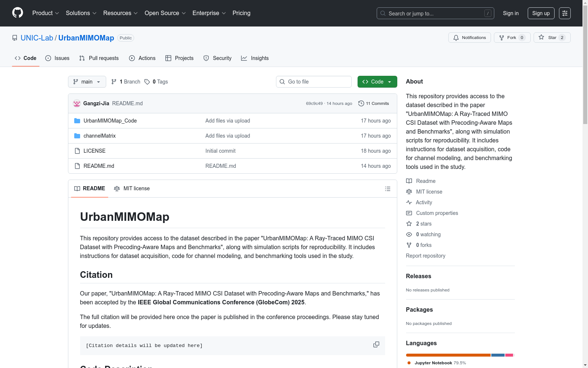588x368 pixels.
Task: Click the fork icon next to 0 forks
Action: click(409, 245)
